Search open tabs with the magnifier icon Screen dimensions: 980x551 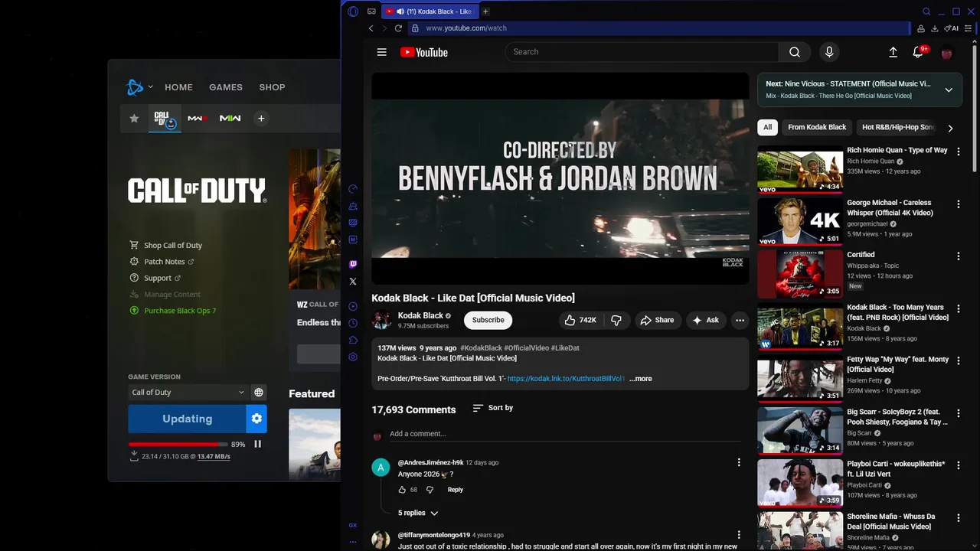coord(926,11)
